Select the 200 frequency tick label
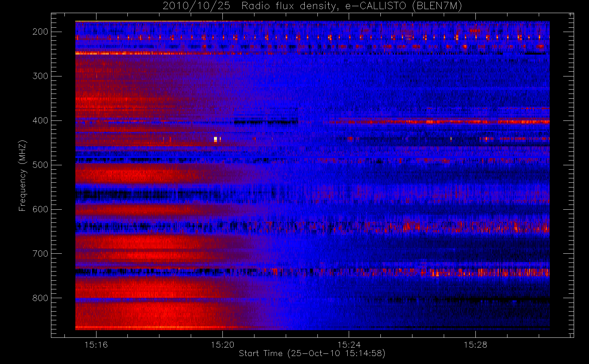 coord(40,32)
